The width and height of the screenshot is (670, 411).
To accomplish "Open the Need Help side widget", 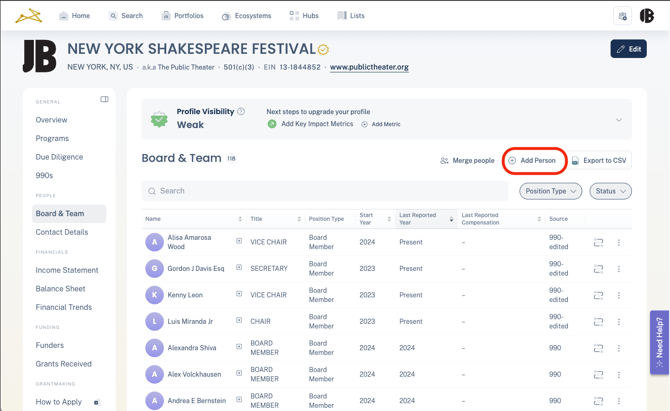I will pyautogui.click(x=659, y=342).
